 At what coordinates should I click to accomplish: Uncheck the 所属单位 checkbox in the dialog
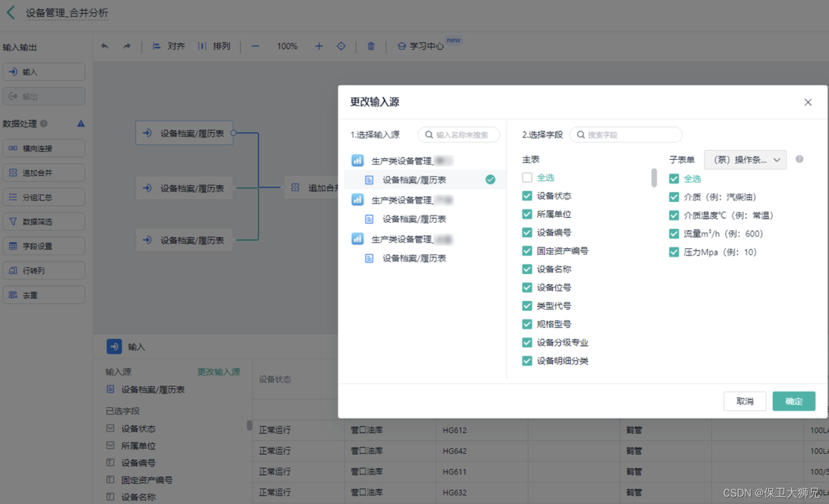click(527, 214)
